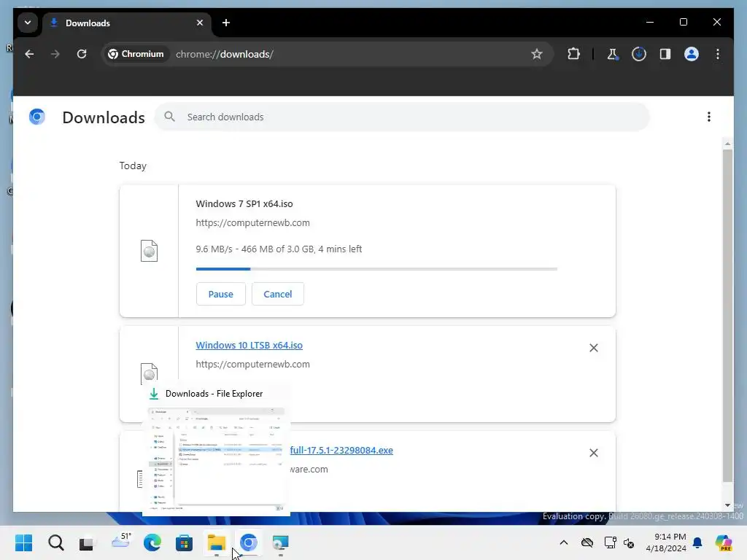Open Copilot preview from taskbar

click(723, 542)
